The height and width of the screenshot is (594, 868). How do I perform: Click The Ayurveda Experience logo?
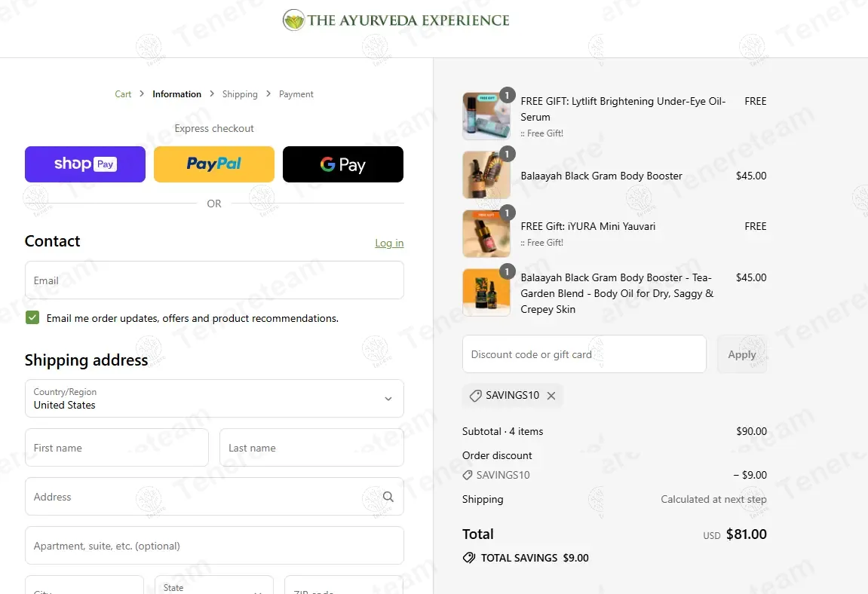coord(396,20)
